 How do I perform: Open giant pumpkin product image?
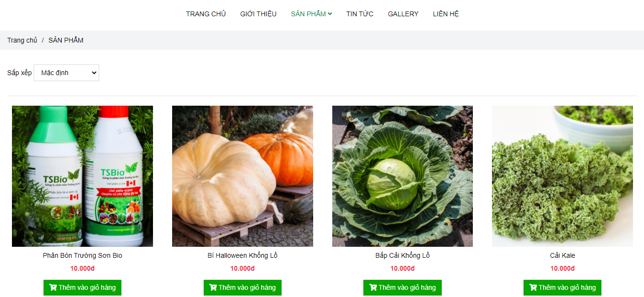242,176
